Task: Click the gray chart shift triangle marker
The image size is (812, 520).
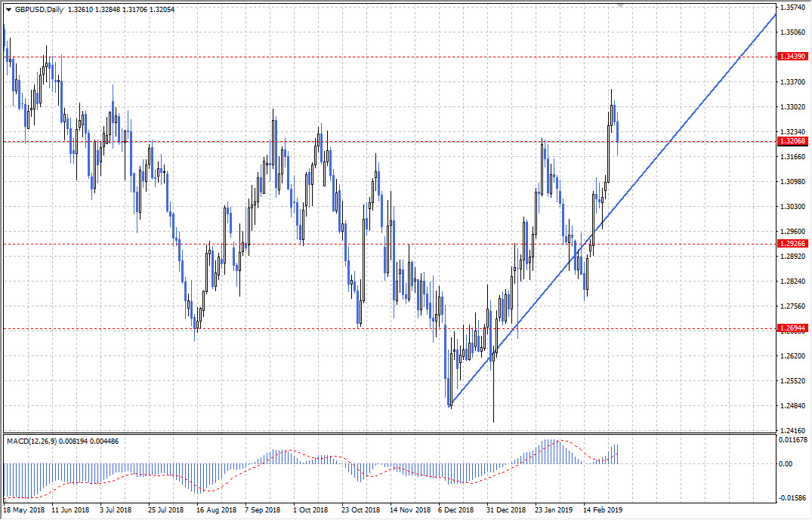Action: pyautogui.click(x=621, y=5)
